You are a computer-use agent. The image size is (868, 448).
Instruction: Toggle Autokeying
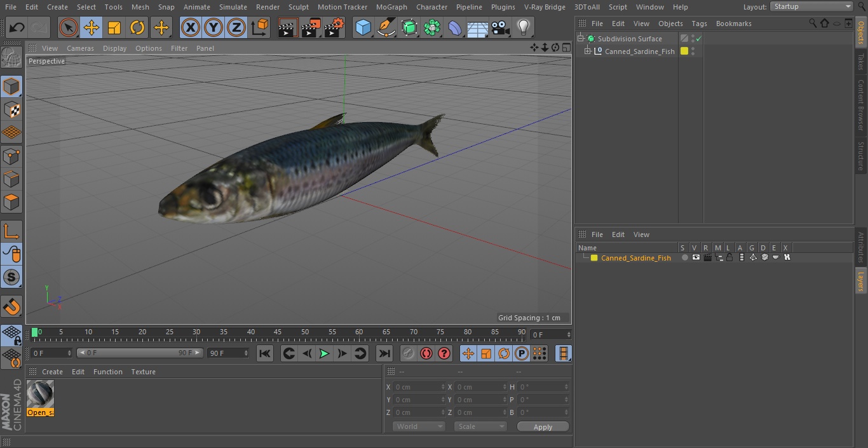[426, 353]
